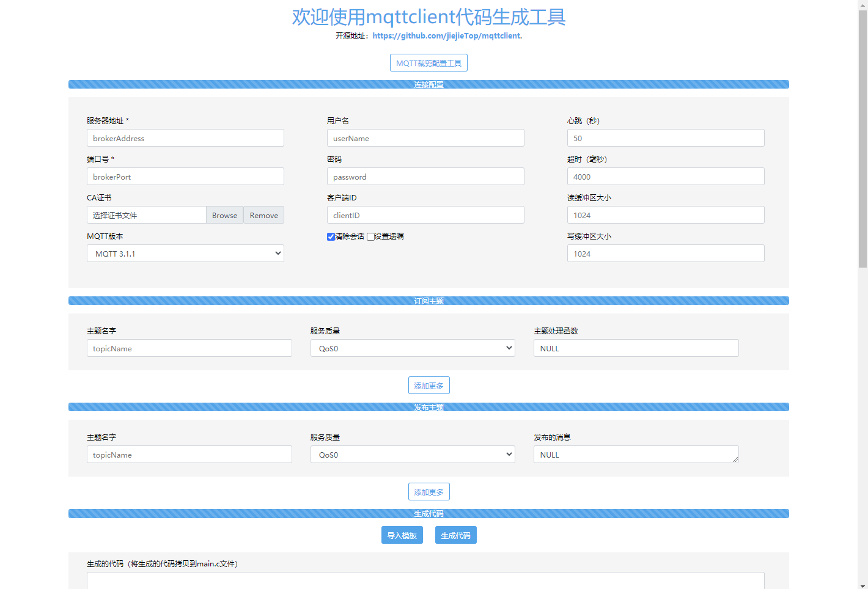
Task: Click the password input field
Action: click(x=425, y=176)
